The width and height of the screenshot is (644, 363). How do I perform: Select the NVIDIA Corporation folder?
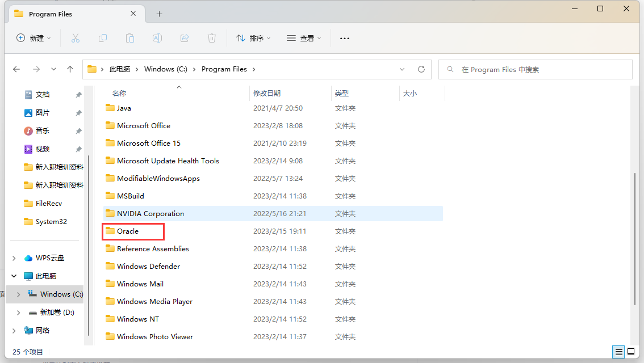pyautogui.click(x=273, y=214)
